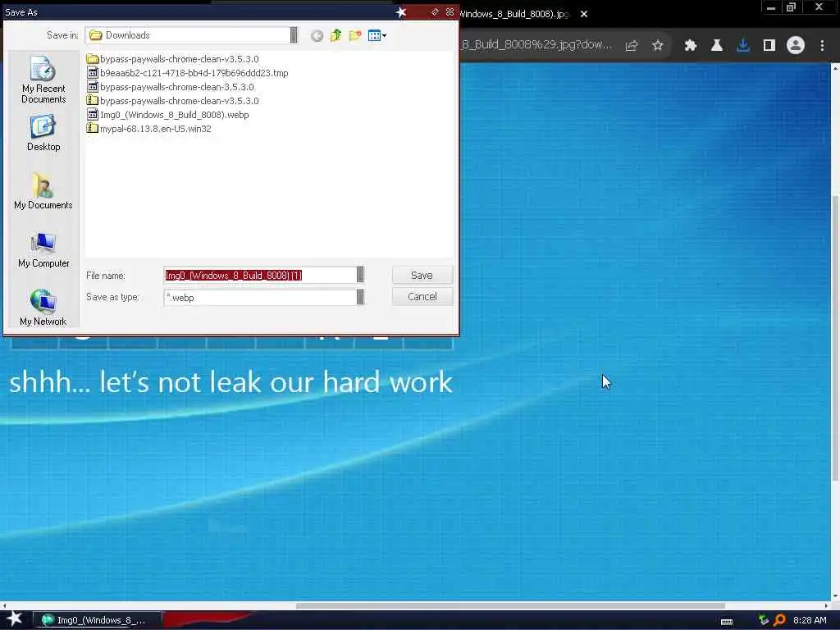Select b9eaa6b2-c121-4718-bb4d-179b696ddd23.tmp file
The width and height of the screenshot is (840, 630).
(x=188, y=73)
